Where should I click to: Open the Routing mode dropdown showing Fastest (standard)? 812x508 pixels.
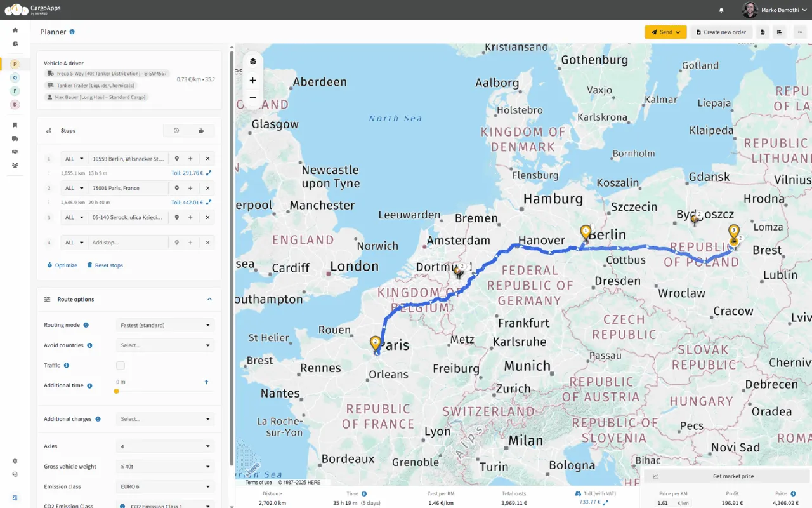coord(165,324)
